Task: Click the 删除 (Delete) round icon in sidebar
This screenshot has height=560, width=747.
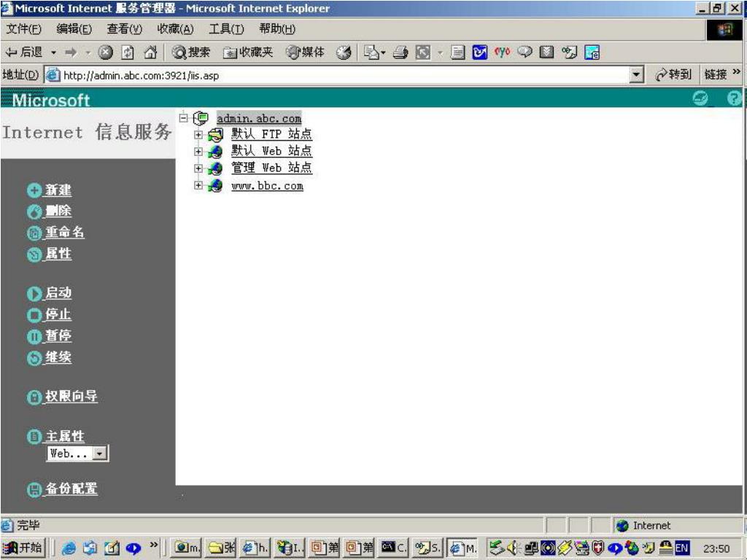Action: tap(34, 211)
